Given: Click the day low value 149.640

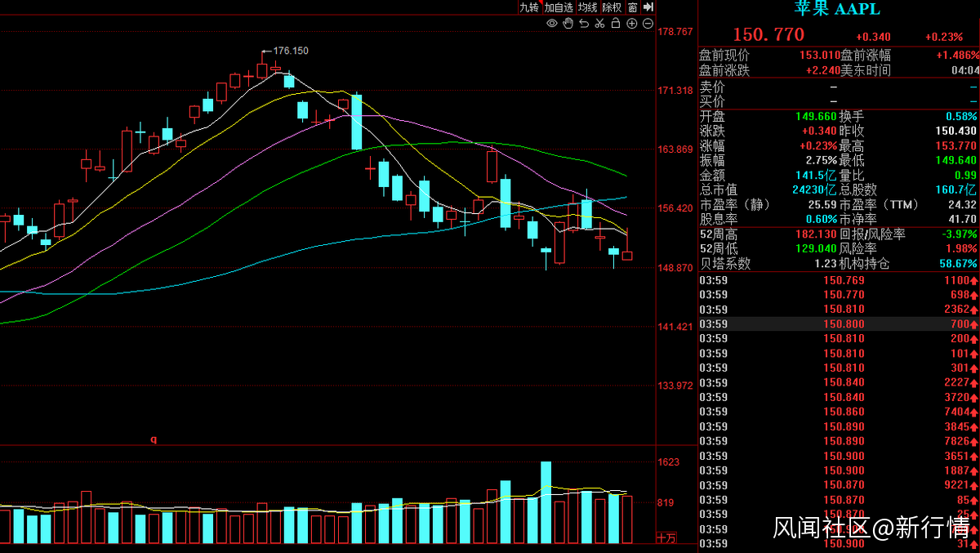Looking at the screenshot, I should pyautogui.click(x=956, y=161).
